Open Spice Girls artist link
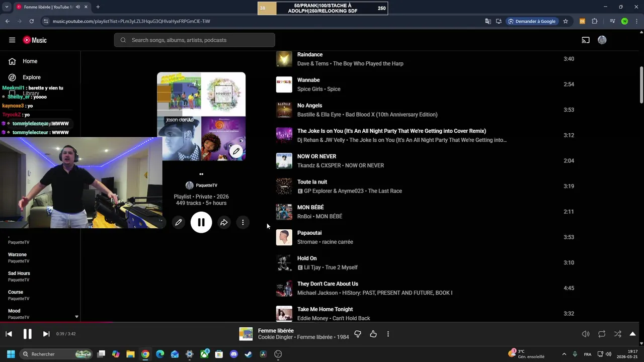 click(x=310, y=89)
